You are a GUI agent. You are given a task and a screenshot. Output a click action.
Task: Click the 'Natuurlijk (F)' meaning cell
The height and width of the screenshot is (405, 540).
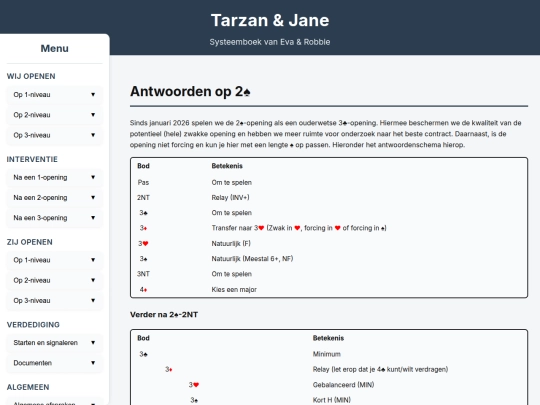coord(231,243)
